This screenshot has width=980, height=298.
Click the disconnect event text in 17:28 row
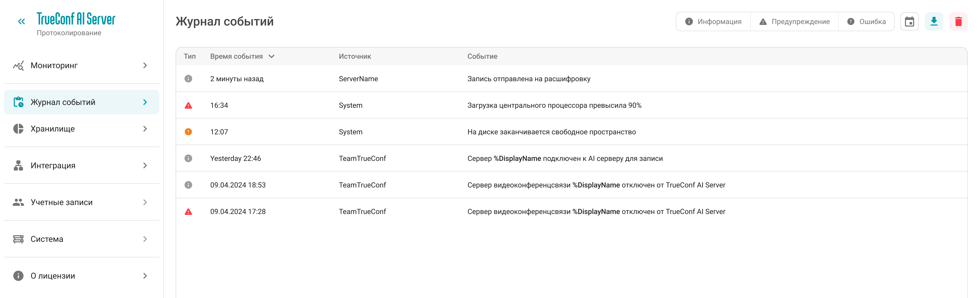click(596, 212)
